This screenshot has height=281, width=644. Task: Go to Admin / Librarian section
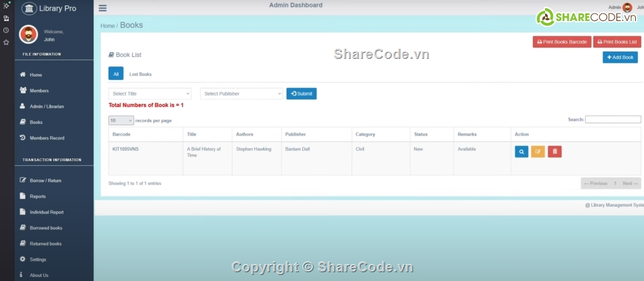46,107
